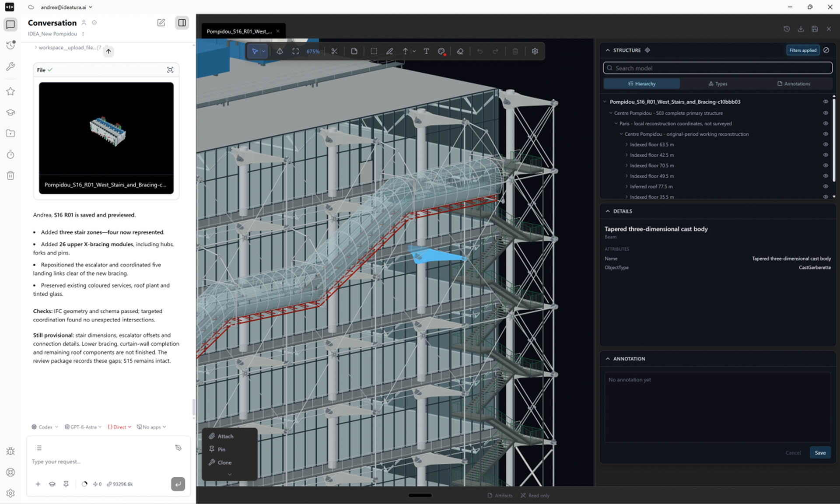Open the GPT-6-Astra model dropdown
The image size is (840, 504).
click(x=83, y=427)
